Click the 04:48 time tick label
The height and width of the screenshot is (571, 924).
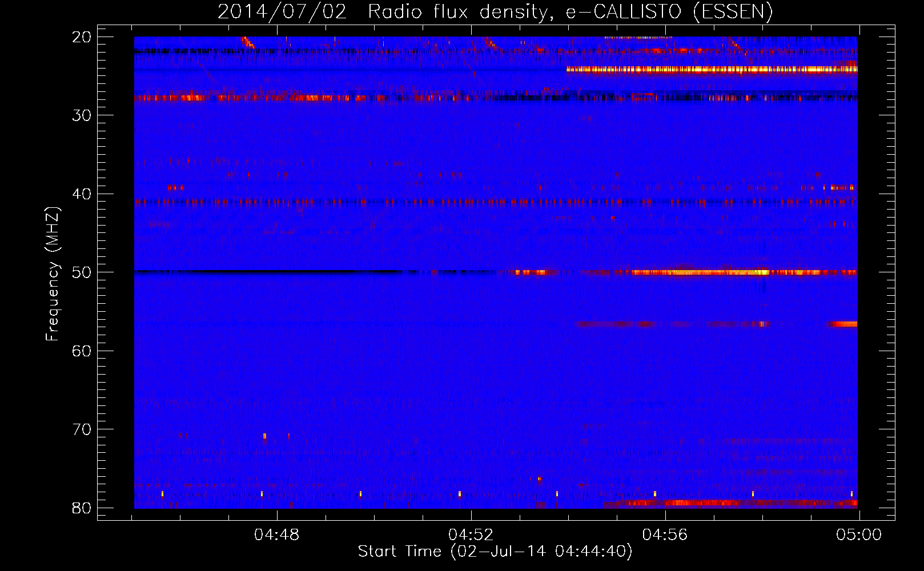(x=277, y=535)
